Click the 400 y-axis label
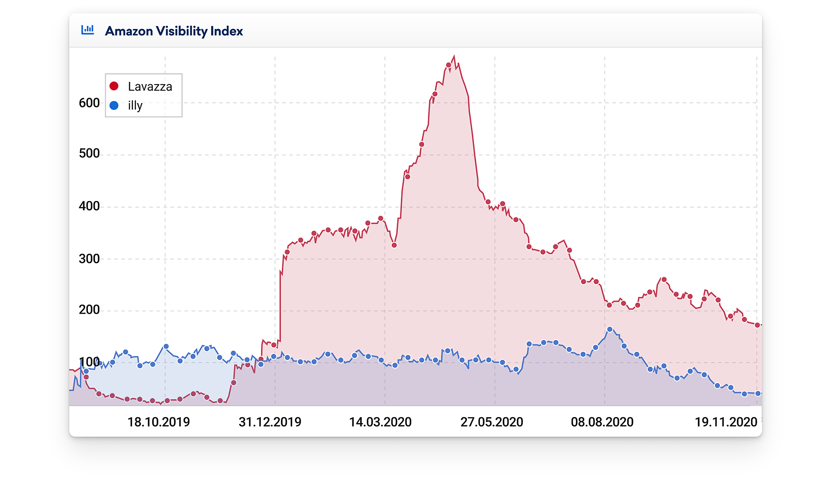831x504 pixels. coord(89,206)
